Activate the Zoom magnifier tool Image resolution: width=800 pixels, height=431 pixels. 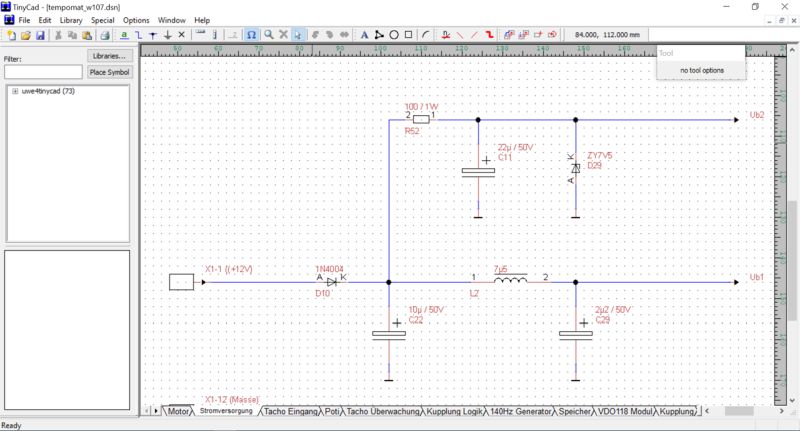point(269,35)
